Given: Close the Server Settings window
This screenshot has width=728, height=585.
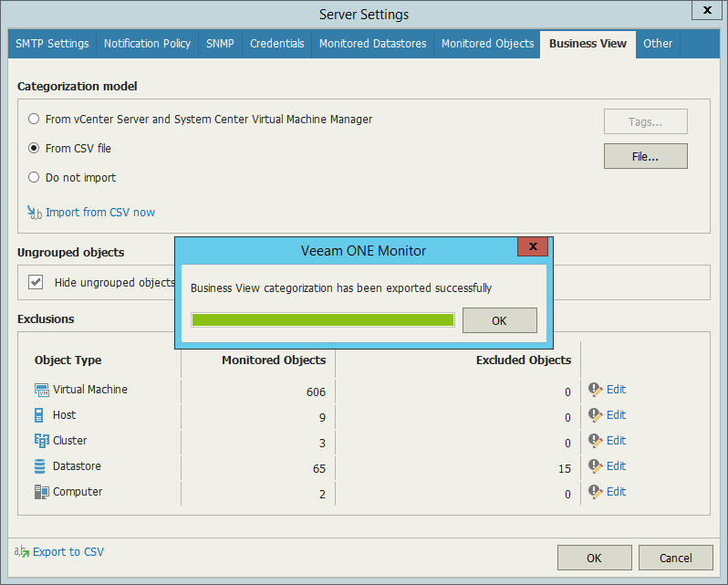Looking at the screenshot, I should [707, 10].
